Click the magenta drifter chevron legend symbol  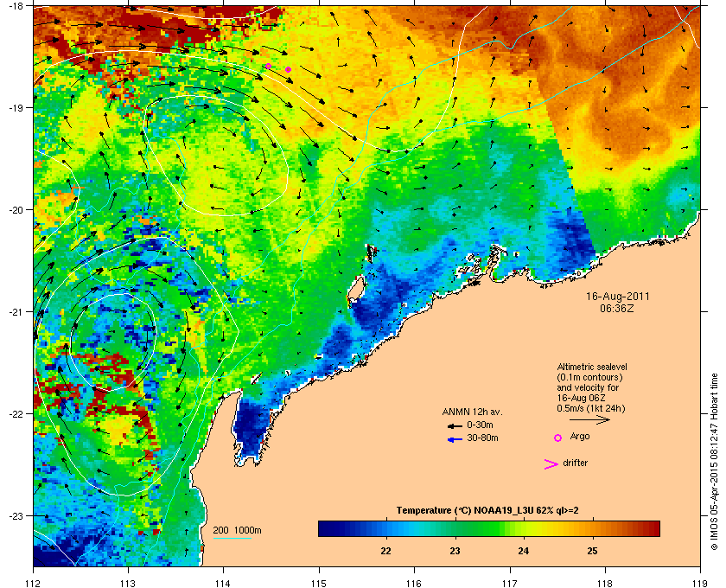coord(551,464)
